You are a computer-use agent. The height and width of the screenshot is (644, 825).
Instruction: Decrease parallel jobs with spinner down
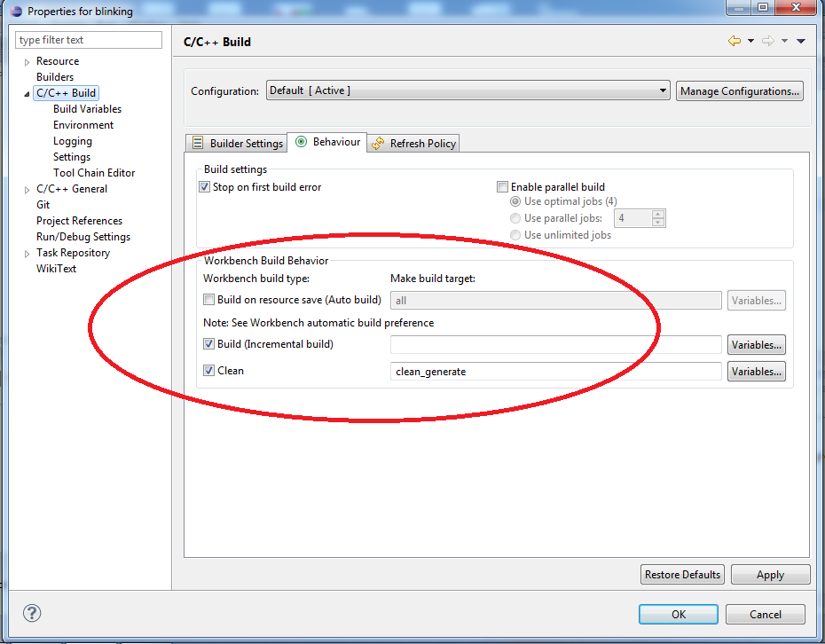[657, 223]
